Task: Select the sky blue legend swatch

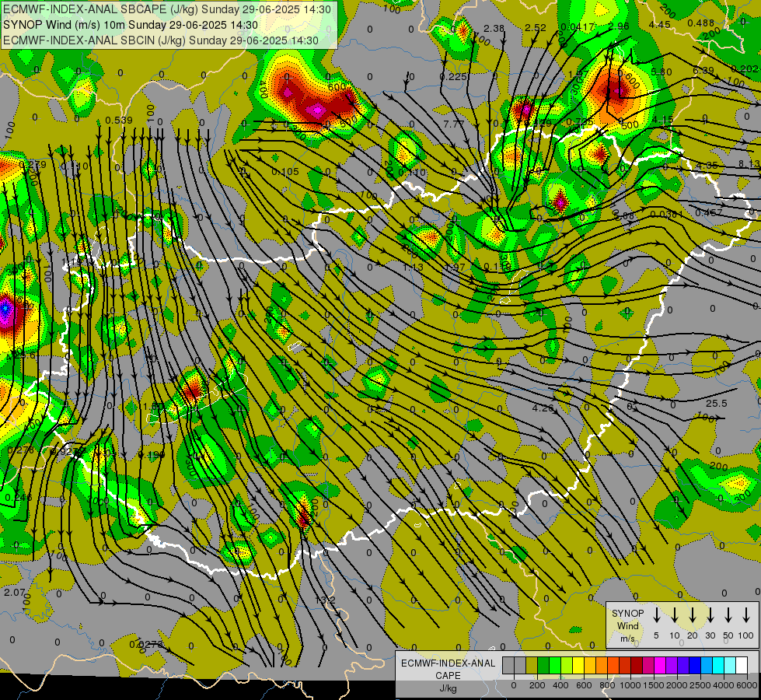Action: pyautogui.click(x=706, y=666)
